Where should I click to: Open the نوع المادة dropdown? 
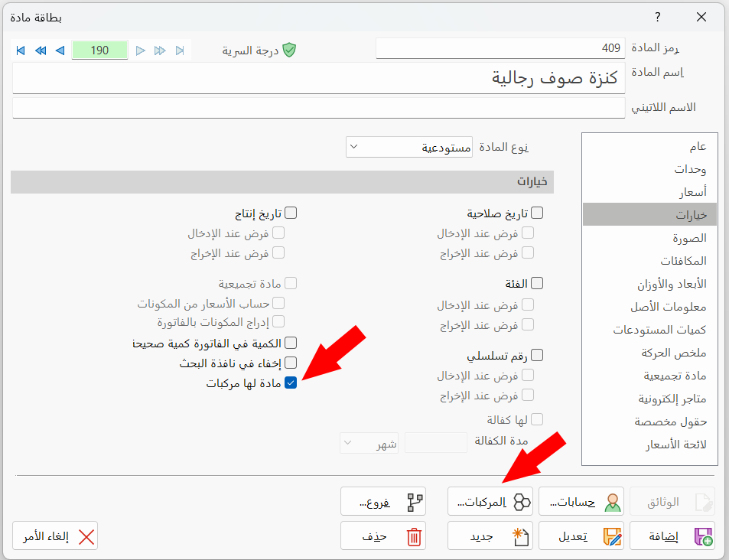coord(409,147)
